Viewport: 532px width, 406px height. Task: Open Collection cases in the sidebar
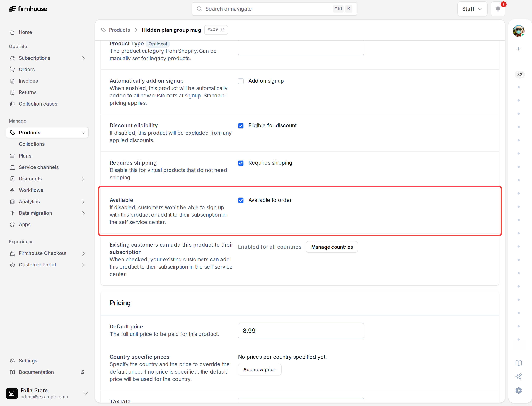(47, 104)
